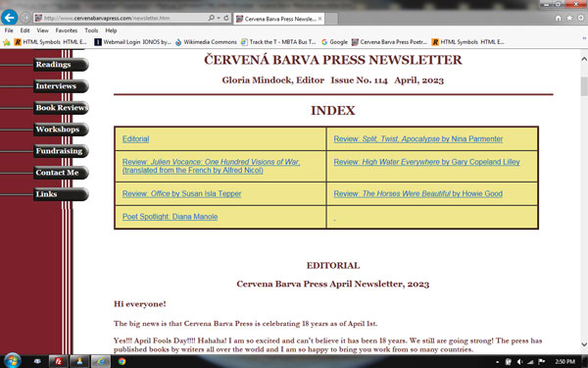588x368 pixels.
Task: Go to the Contact Me sidebar button
Action: (61, 173)
